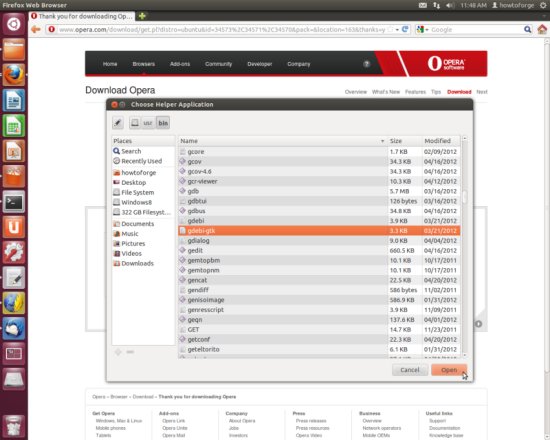Select the genisoimage file row
The height and width of the screenshot is (440, 550).
click(x=319, y=300)
